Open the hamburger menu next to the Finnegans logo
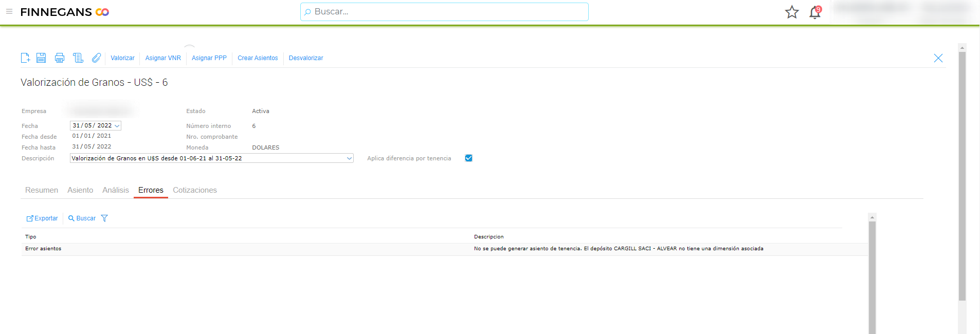 pyautogui.click(x=9, y=11)
